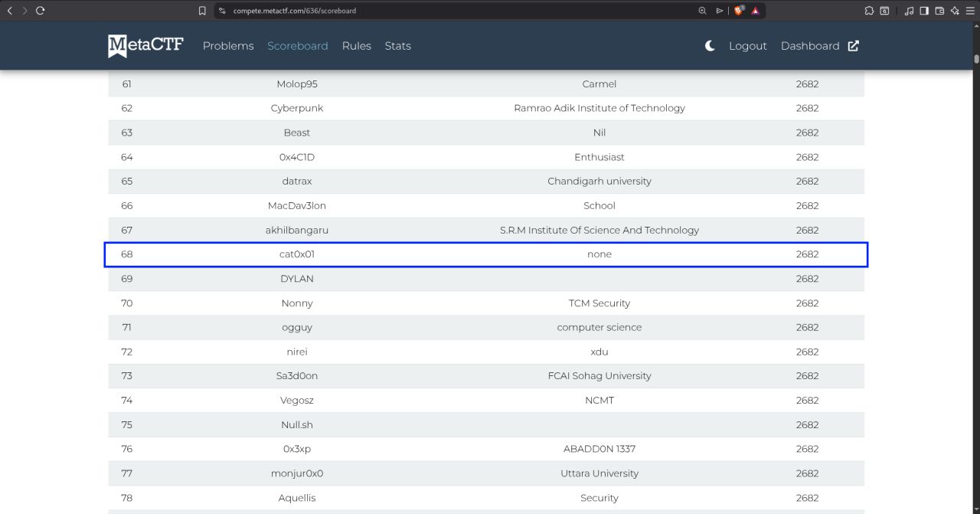The height and width of the screenshot is (514, 980).
Task: Click ABADD0N 1337 affiliation
Action: point(599,449)
